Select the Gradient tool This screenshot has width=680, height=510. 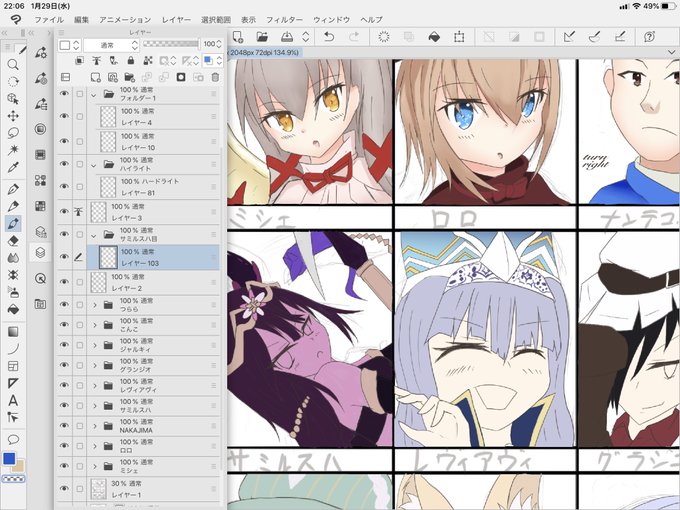coord(13,332)
